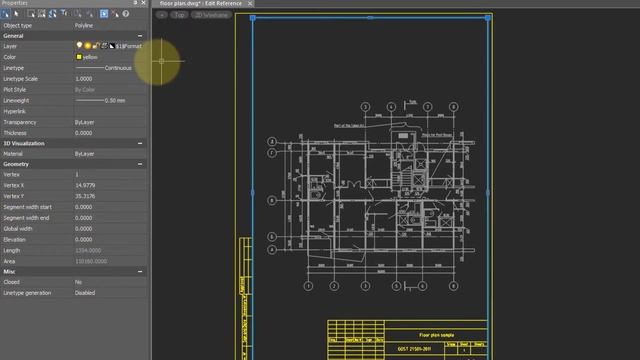
Task: Click the Object type Polyline value
Action: point(84,25)
